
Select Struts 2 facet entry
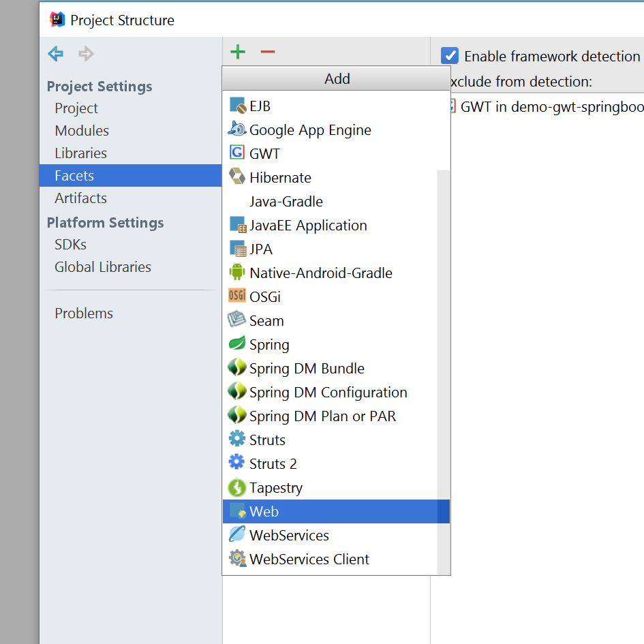(x=331, y=463)
